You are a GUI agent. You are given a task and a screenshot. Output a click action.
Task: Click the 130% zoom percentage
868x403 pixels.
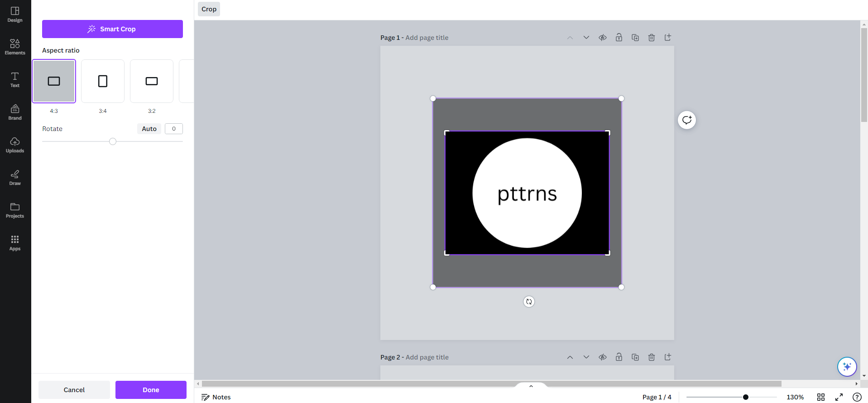coord(795,397)
